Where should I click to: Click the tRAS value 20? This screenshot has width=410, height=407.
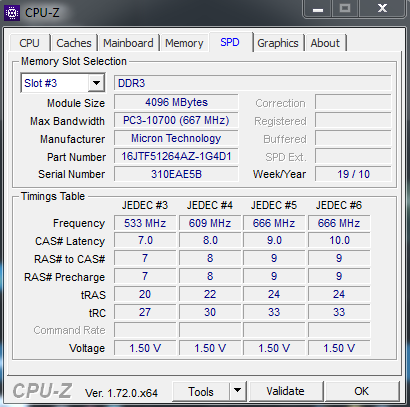(x=145, y=294)
